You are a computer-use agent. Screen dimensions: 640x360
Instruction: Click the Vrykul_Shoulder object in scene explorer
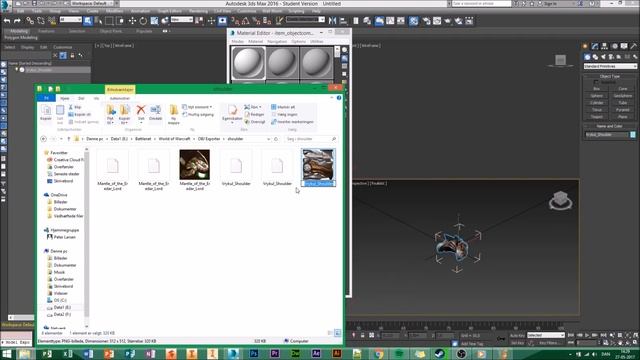(40, 70)
